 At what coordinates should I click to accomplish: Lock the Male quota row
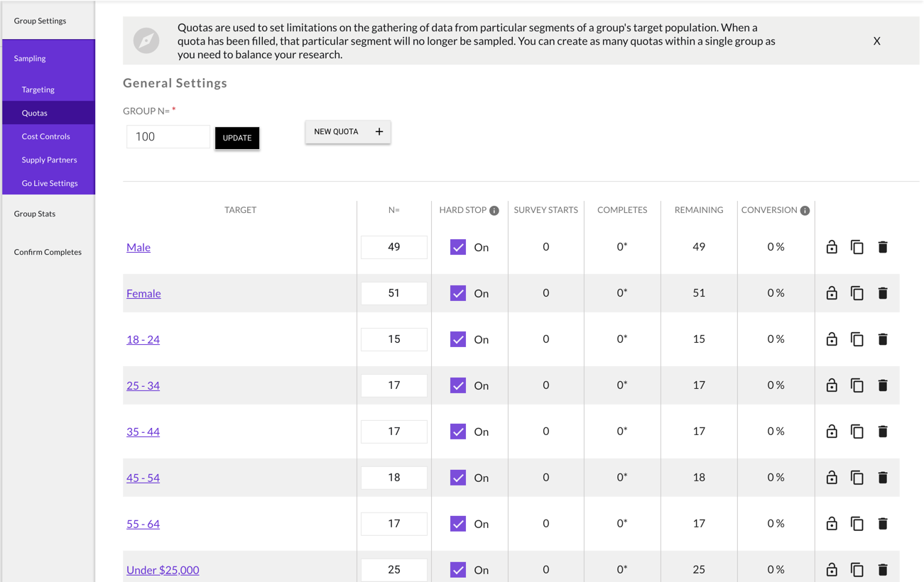click(832, 247)
